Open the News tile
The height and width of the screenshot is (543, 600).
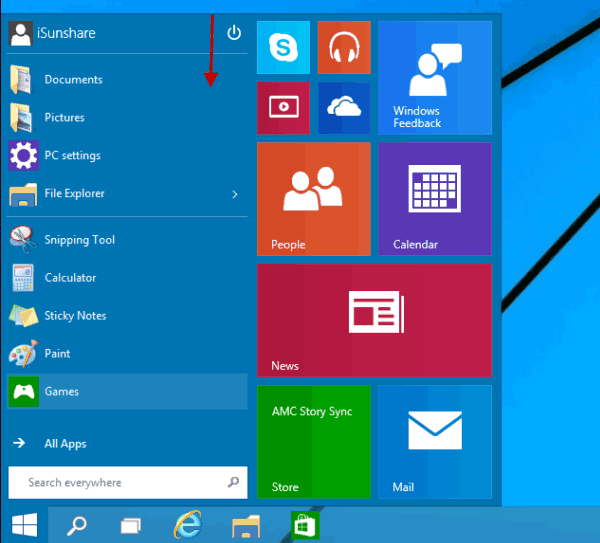[x=374, y=320]
